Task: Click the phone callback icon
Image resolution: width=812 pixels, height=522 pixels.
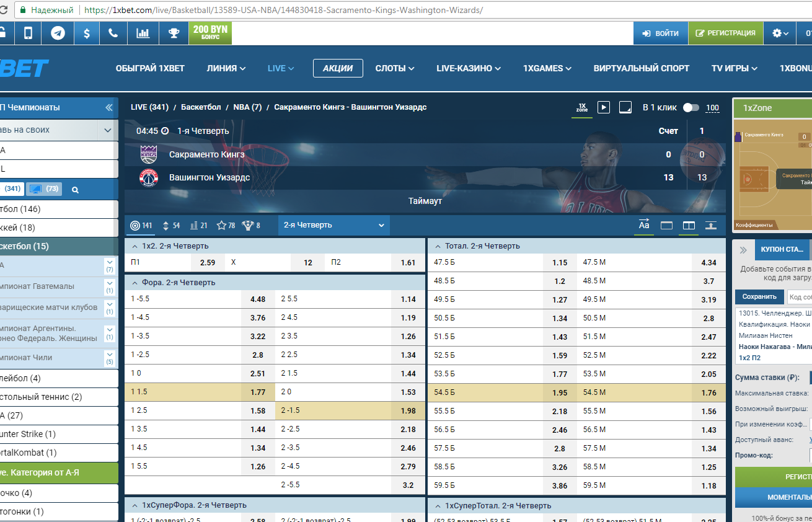Action: 113,33
